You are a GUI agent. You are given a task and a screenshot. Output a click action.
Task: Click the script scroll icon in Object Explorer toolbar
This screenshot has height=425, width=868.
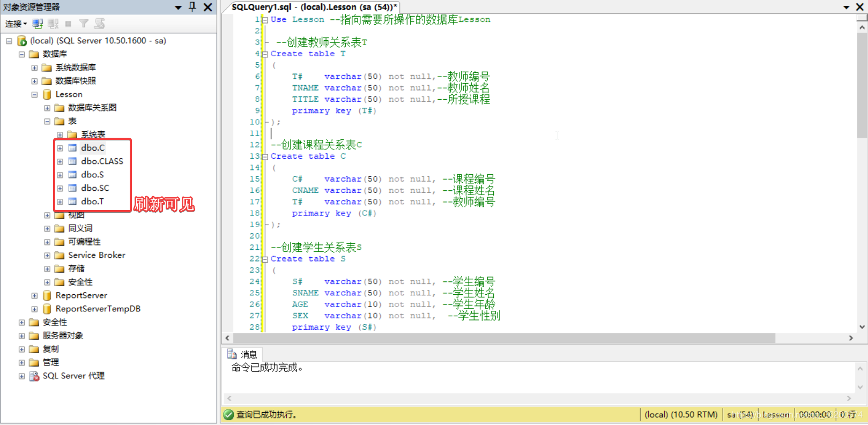tap(100, 24)
